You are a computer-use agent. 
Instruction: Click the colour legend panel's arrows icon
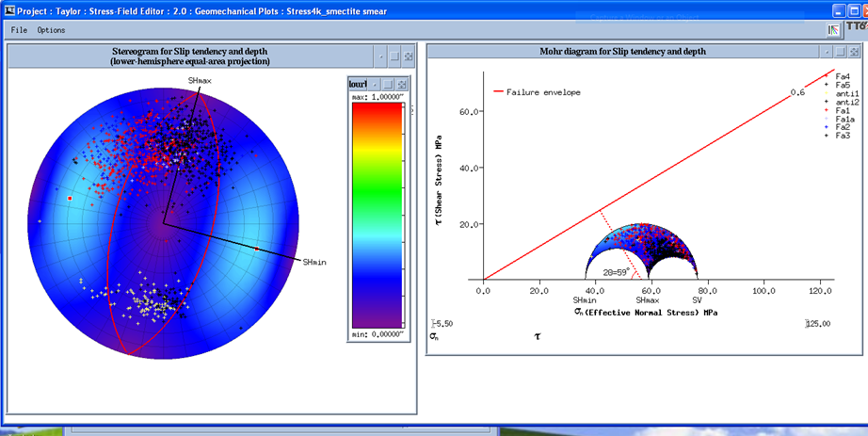[x=402, y=84]
